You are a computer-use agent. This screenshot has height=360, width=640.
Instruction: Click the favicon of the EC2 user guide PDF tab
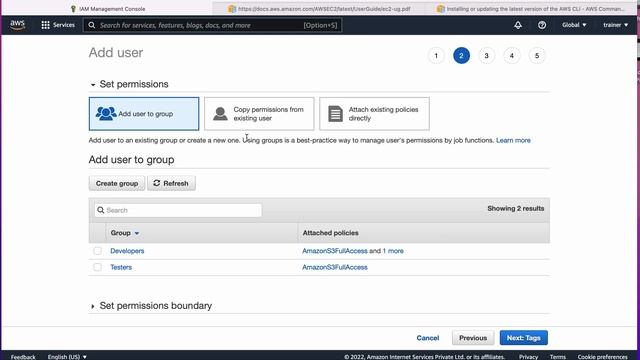(x=232, y=9)
